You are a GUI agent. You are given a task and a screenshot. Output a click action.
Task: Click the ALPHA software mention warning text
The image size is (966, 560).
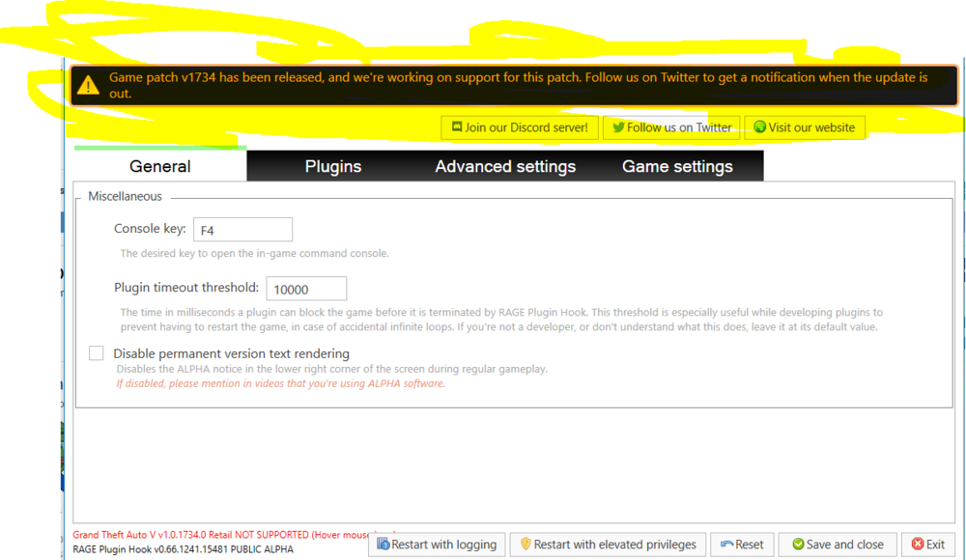[280, 383]
